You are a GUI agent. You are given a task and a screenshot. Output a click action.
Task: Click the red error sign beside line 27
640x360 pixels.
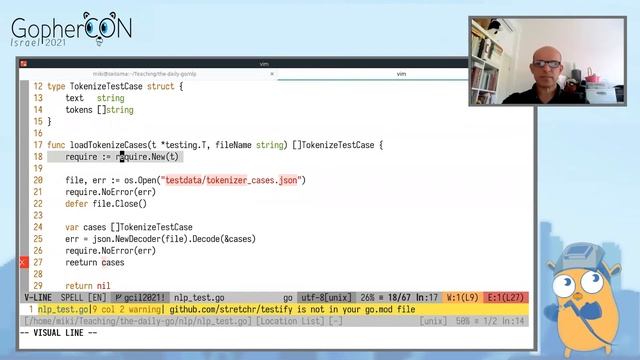[24, 262]
